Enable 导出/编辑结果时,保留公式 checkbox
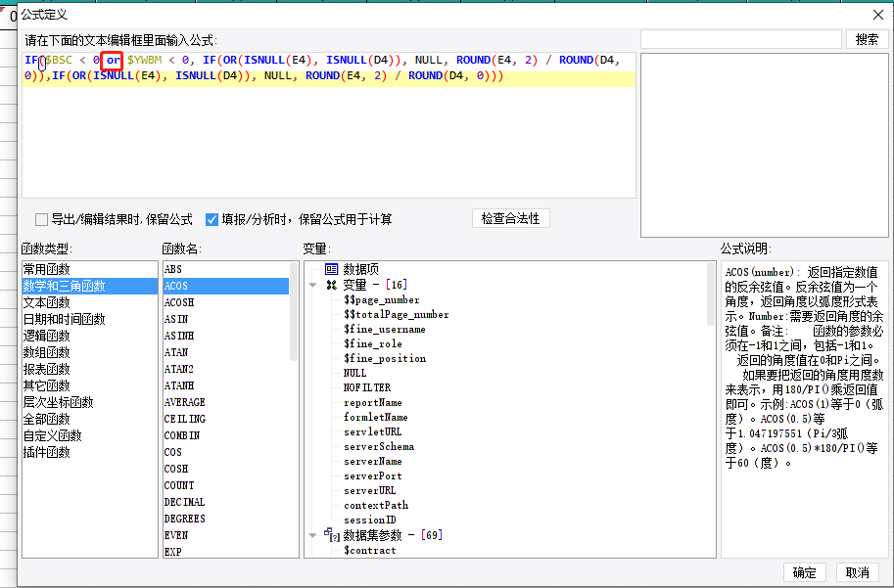This screenshot has height=588, width=894. click(41, 219)
